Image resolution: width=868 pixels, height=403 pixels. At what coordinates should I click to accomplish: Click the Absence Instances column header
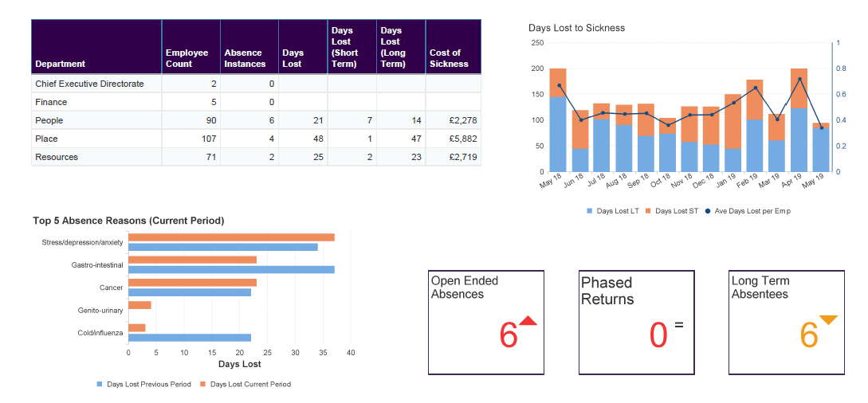point(245,58)
